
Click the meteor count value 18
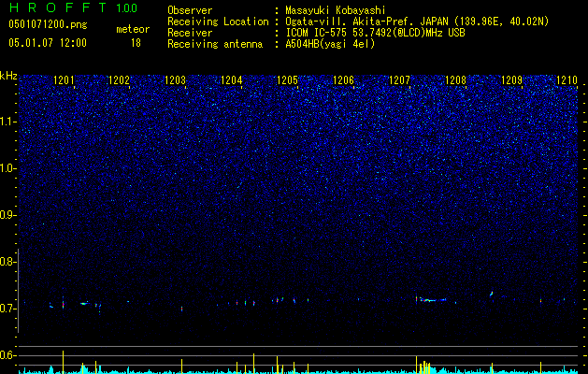click(136, 43)
